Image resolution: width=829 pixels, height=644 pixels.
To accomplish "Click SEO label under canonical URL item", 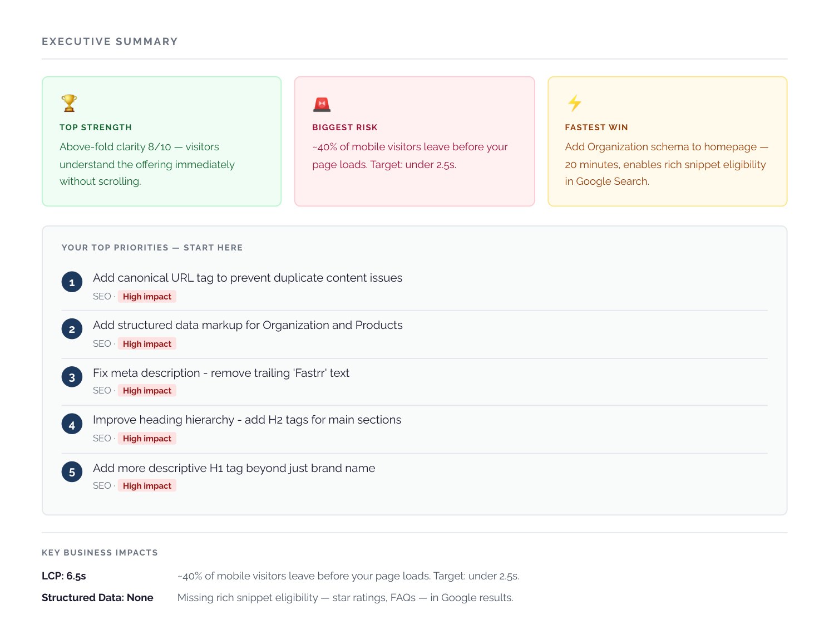I will pyautogui.click(x=102, y=297).
